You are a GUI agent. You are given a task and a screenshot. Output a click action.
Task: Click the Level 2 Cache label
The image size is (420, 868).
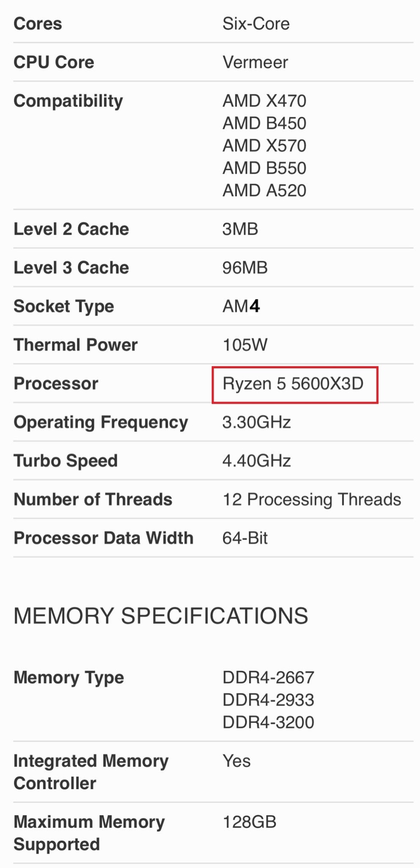tap(71, 229)
